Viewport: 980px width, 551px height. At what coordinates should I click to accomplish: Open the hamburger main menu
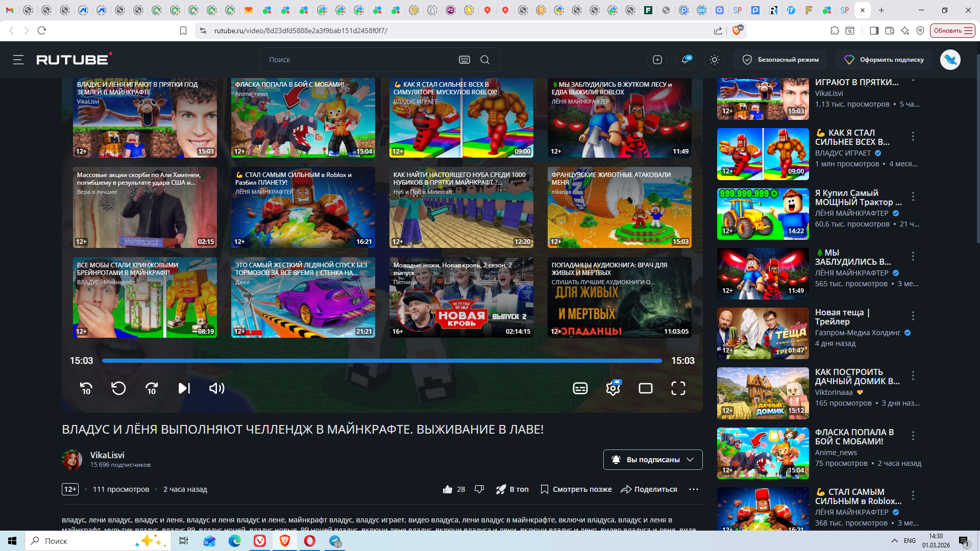[x=18, y=60]
